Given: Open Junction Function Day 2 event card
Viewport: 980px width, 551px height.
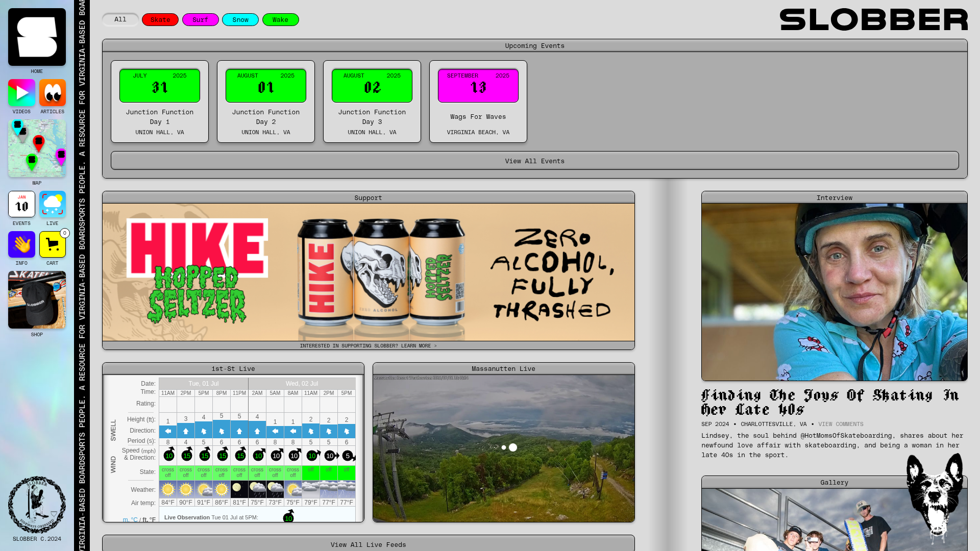Looking at the screenshot, I should 266,102.
